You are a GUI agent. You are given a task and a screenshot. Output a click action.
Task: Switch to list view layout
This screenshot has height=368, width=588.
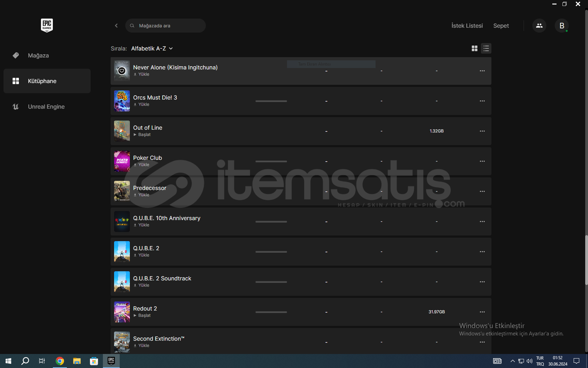[x=486, y=48]
